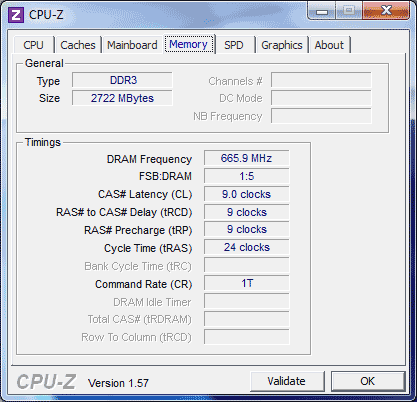Click the CPU-Z purple app icon

(x=16, y=15)
